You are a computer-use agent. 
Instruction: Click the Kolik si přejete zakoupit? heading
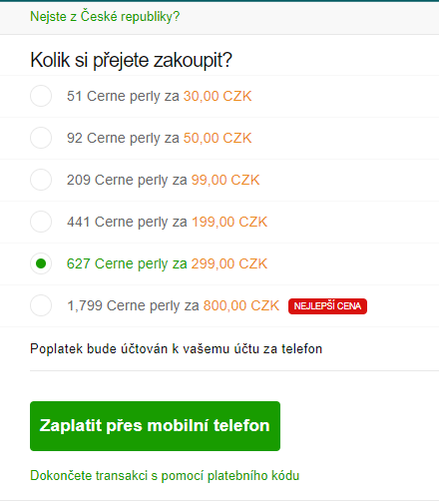[x=131, y=60]
